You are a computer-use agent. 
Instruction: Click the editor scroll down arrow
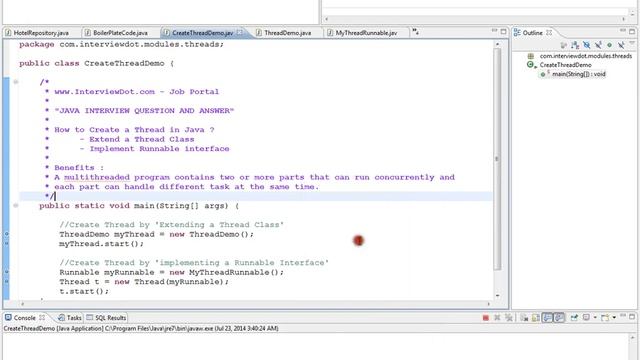497,296
